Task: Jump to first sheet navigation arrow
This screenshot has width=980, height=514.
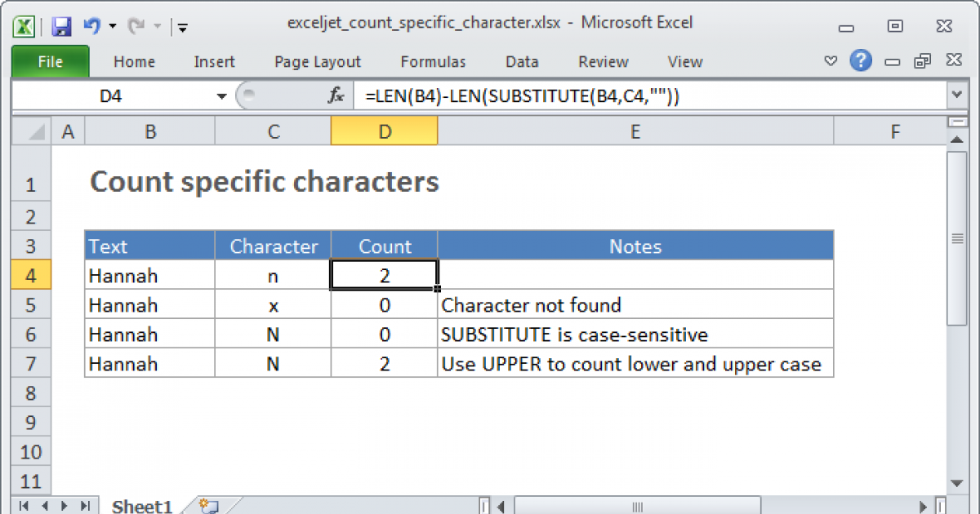Action: click(x=24, y=506)
